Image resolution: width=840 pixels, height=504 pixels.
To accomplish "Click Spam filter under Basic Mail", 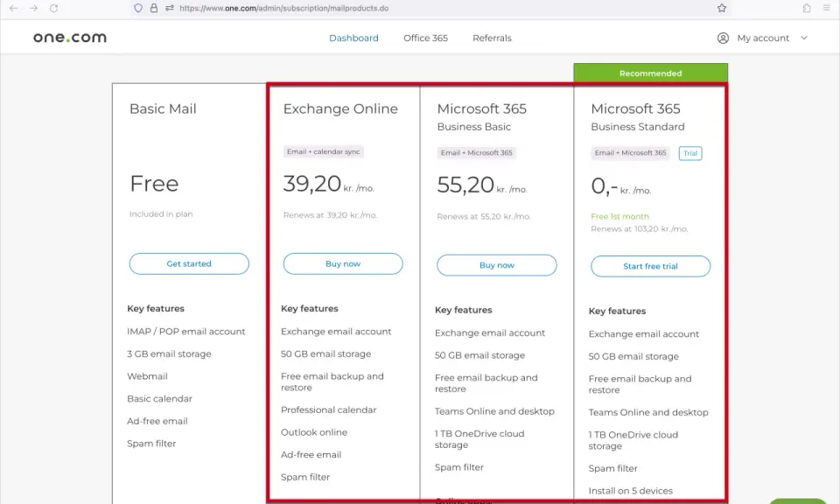I will pos(151,444).
